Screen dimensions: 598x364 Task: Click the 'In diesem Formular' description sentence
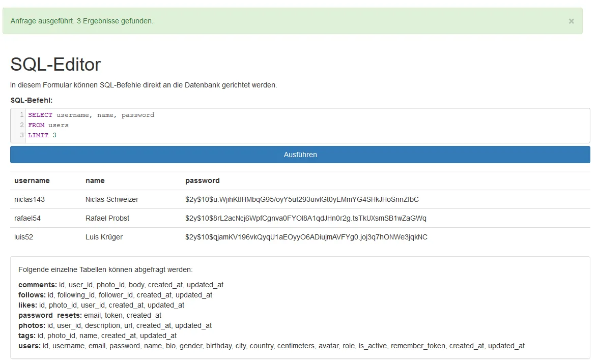click(144, 85)
